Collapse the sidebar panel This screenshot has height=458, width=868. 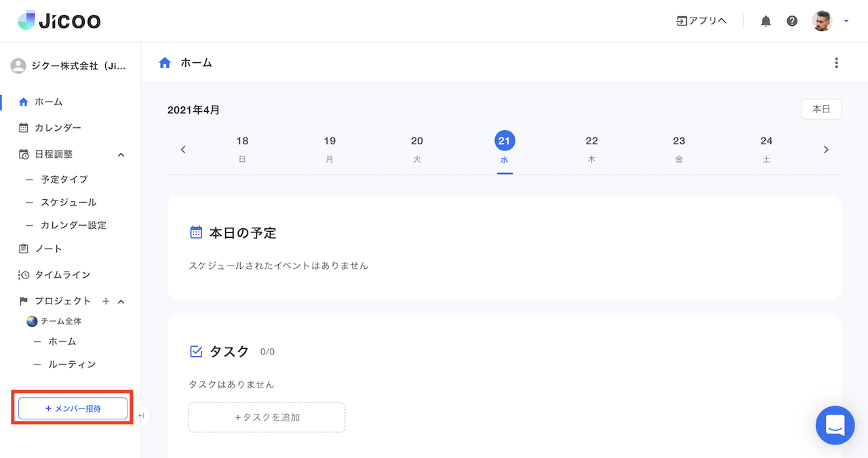click(142, 415)
